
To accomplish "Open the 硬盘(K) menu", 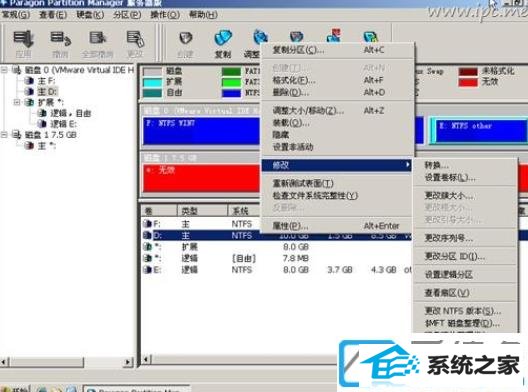I will tap(90, 15).
